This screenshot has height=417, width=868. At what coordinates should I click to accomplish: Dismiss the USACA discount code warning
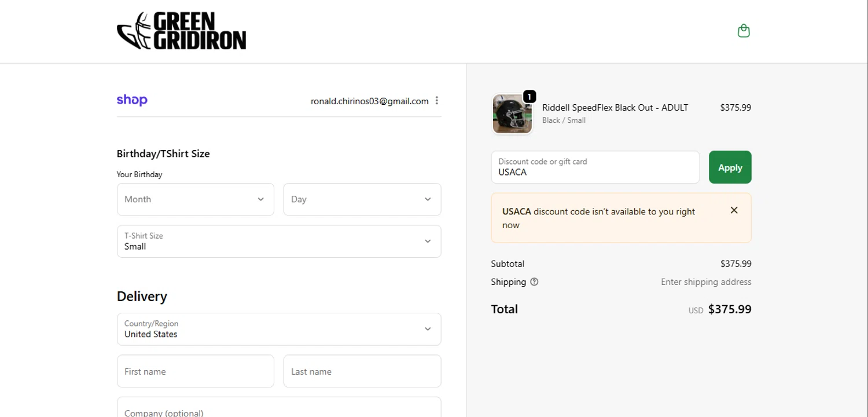click(x=734, y=210)
